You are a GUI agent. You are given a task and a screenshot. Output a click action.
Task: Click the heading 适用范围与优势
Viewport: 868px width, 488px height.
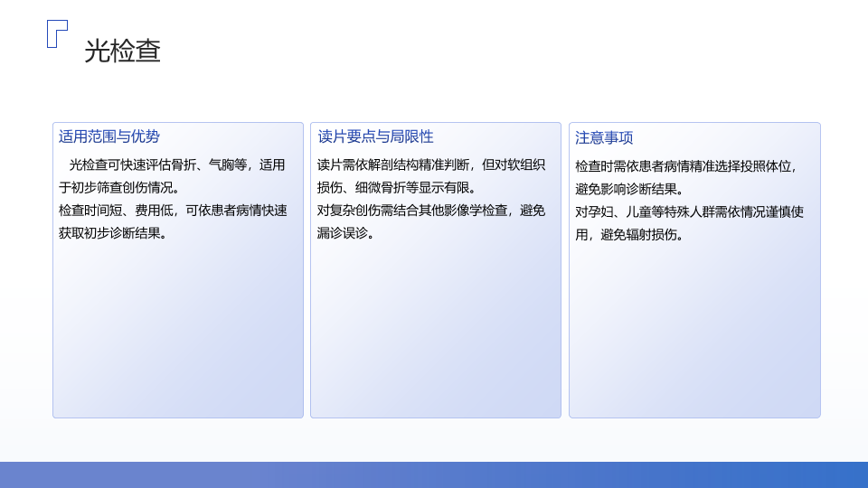click(x=108, y=136)
